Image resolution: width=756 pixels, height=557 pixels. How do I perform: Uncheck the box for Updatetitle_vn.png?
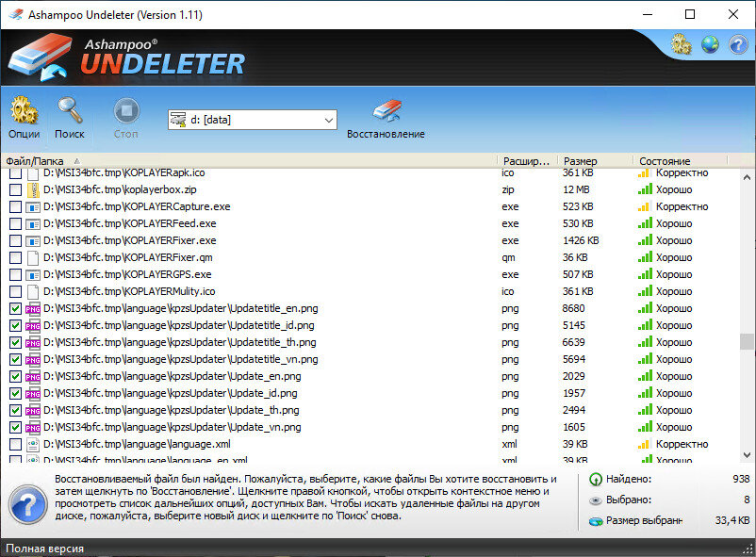coord(15,360)
